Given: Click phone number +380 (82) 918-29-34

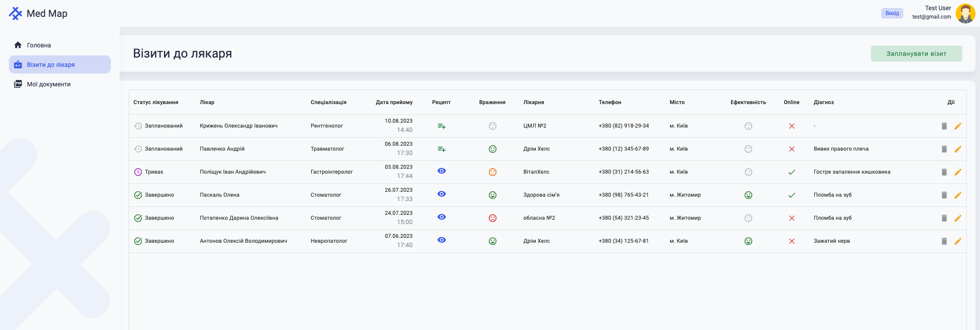Looking at the screenshot, I should [x=624, y=126].
